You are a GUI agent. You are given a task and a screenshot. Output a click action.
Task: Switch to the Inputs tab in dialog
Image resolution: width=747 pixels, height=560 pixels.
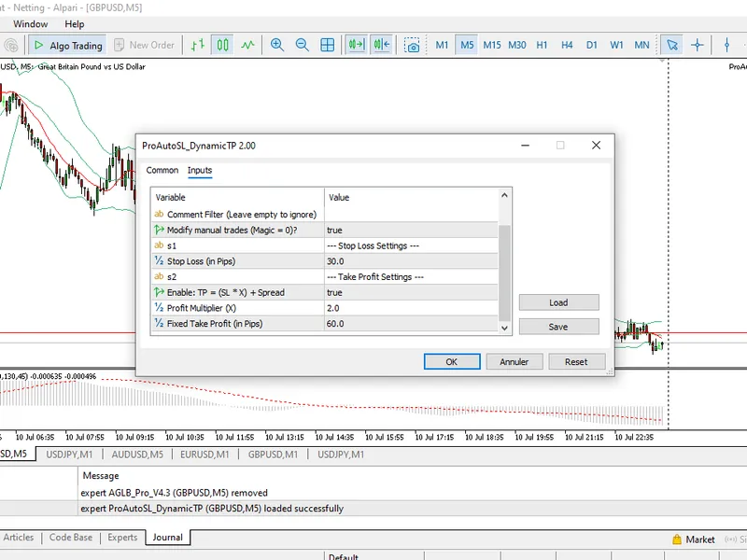pyautogui.click(x=200, y=171)
